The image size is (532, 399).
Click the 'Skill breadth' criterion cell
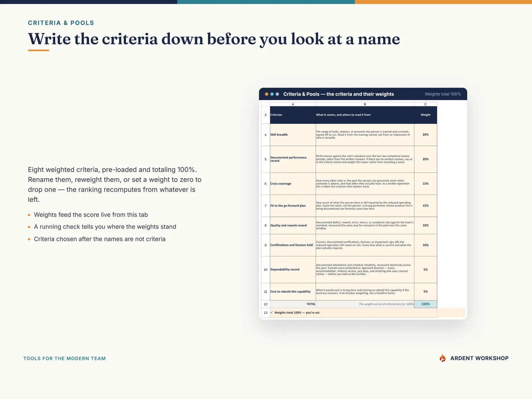click(x=293, y=135)
